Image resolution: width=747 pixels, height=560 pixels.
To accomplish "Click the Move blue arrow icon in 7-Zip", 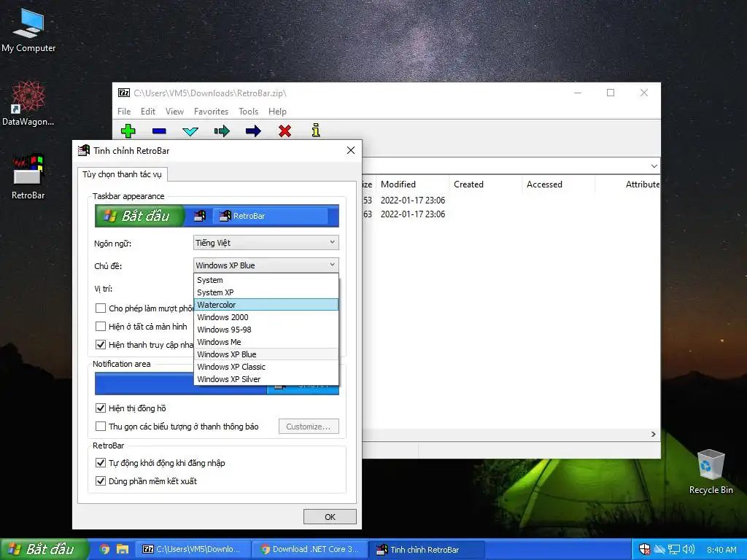I will click(x=253, y=131).
